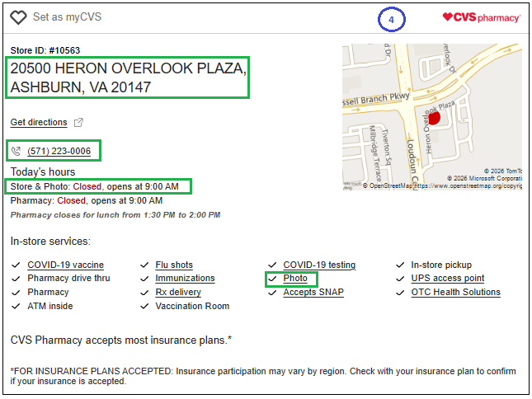Click the Vaccination Room text
The width and height of the screenshot is (532, 399).
tap(192, 306)
